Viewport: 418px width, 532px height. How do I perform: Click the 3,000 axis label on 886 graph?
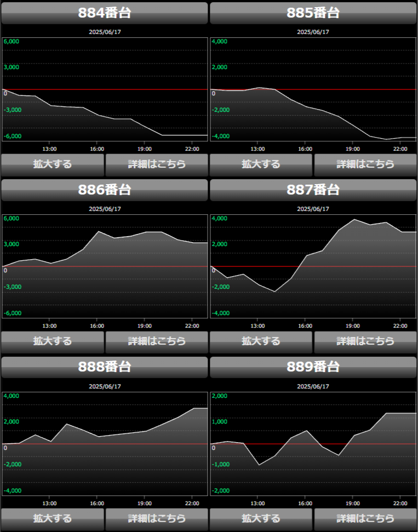(12, 244)
